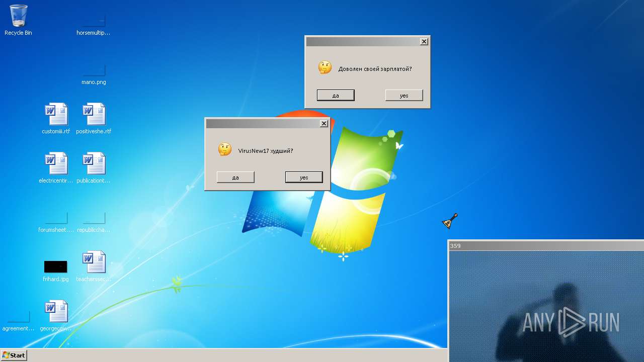Open the Recycle Bin icon
644x362 pixels.
click(x=18, y=20)
